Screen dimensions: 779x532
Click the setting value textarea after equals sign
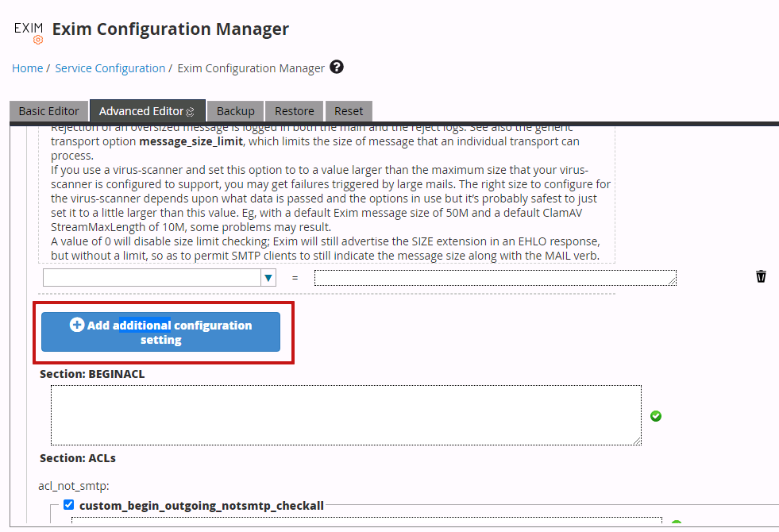click(x=496, y=278)
